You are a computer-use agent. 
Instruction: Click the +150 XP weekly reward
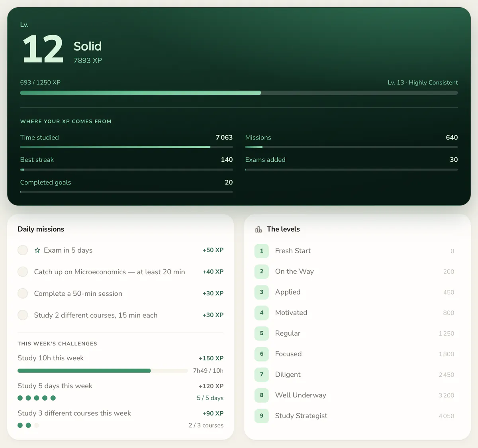pos(211,358)
